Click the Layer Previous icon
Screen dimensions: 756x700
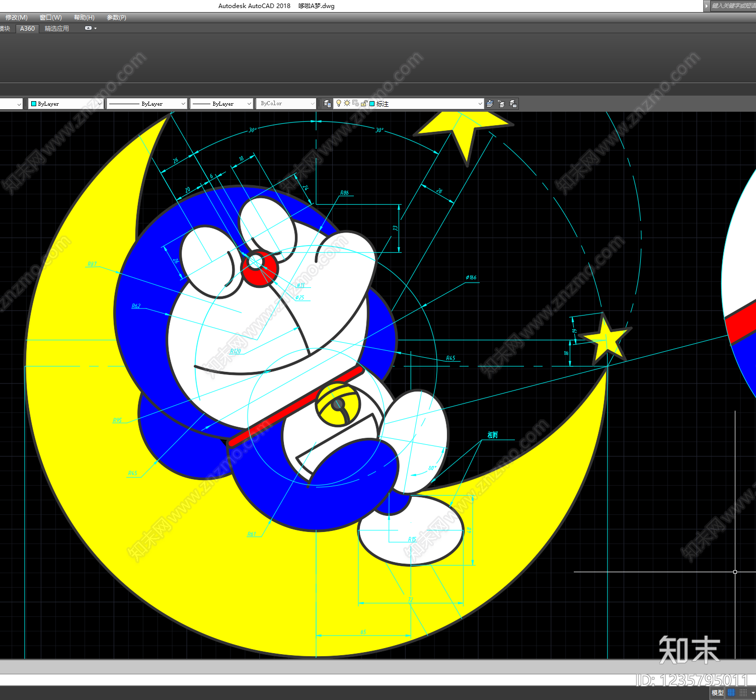[x=501, y=104]
